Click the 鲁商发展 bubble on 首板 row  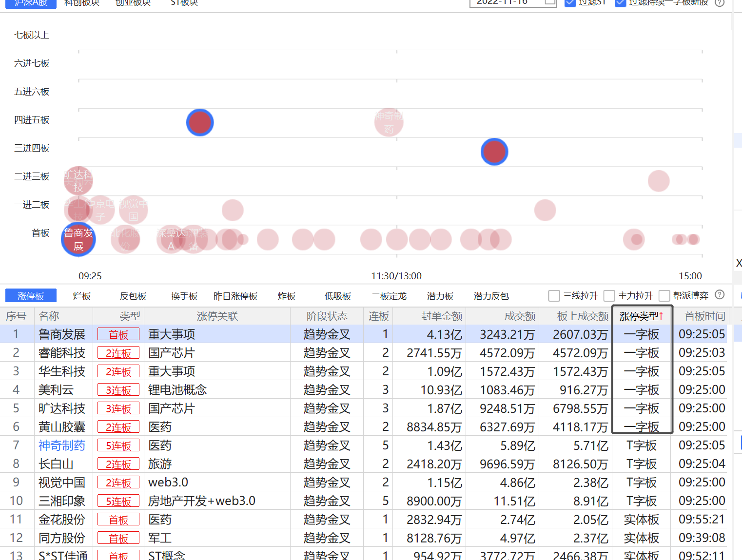pyautogui.click(x=78, y=239)
